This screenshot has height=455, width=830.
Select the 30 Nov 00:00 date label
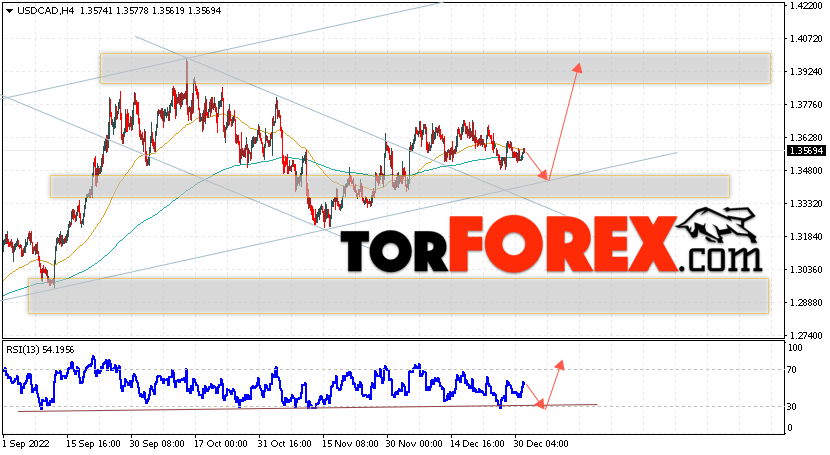click(414, 443)
